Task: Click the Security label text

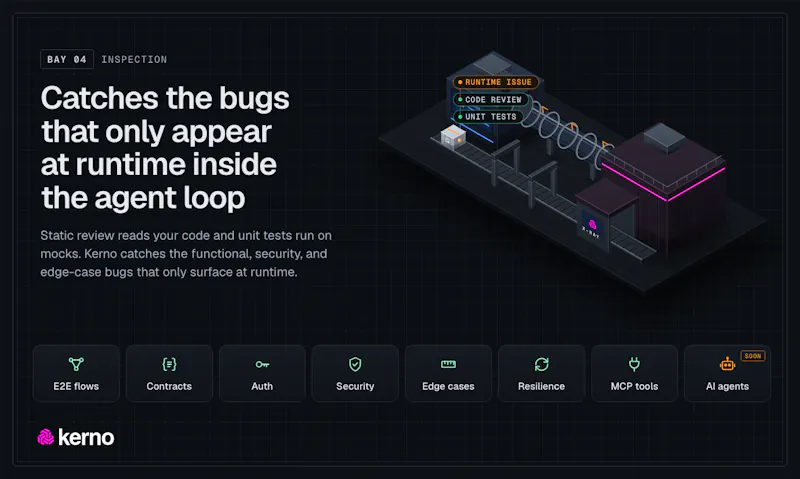Action: [355, 387]
